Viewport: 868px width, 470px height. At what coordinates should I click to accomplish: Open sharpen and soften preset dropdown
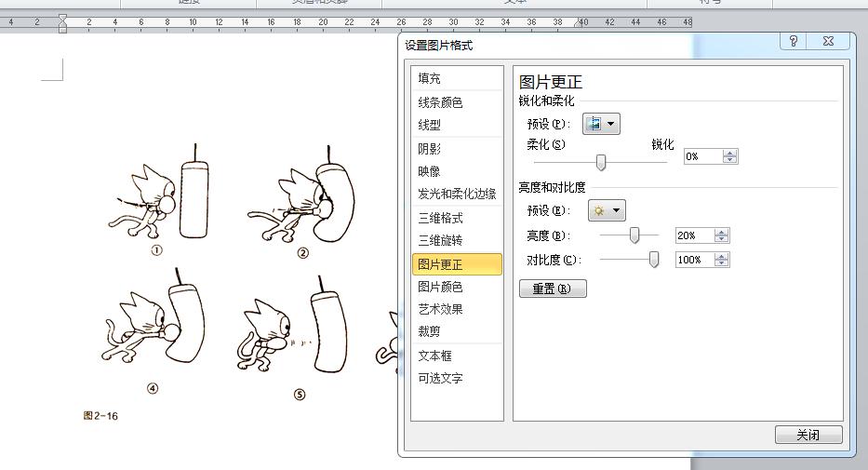click(x=601, y=124)
